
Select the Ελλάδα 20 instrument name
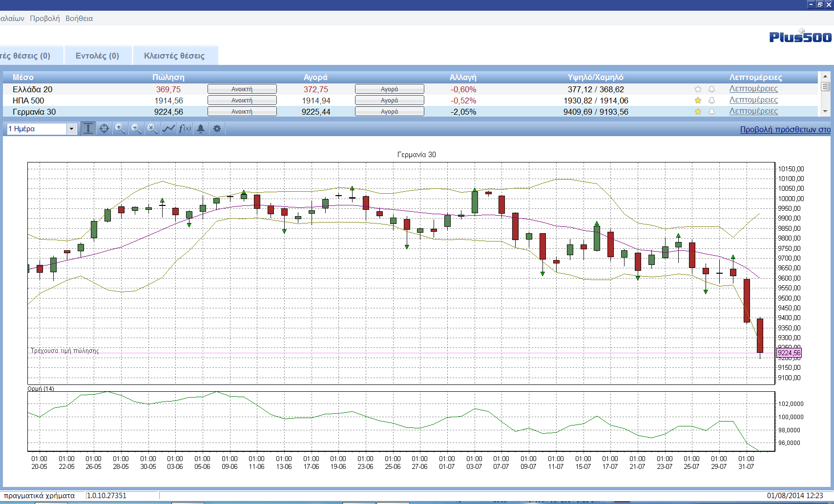pos(32,89)
